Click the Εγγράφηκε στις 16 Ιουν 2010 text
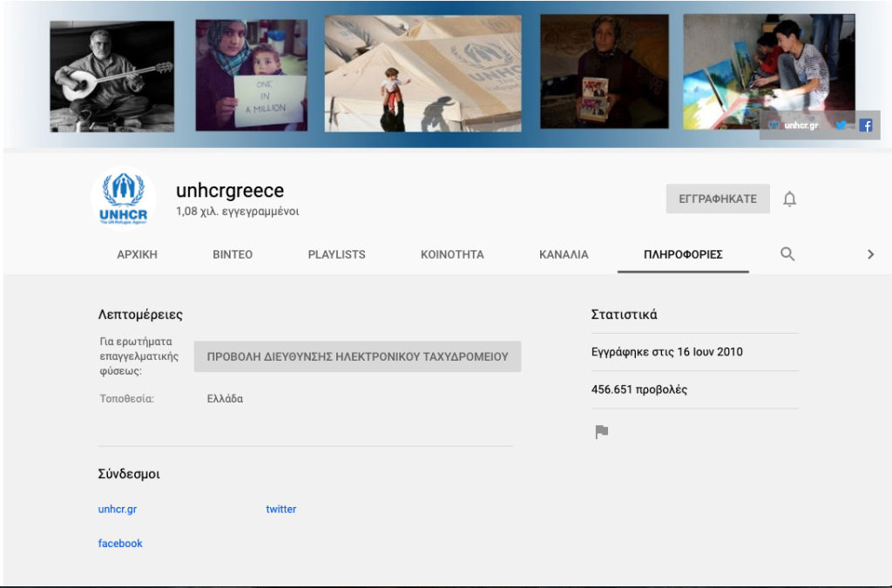The image size is (892, 588). click(x=666, y=351)
